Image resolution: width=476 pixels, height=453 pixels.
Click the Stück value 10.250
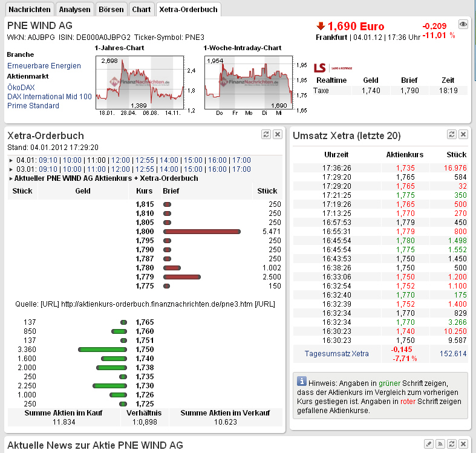point(455,331)
